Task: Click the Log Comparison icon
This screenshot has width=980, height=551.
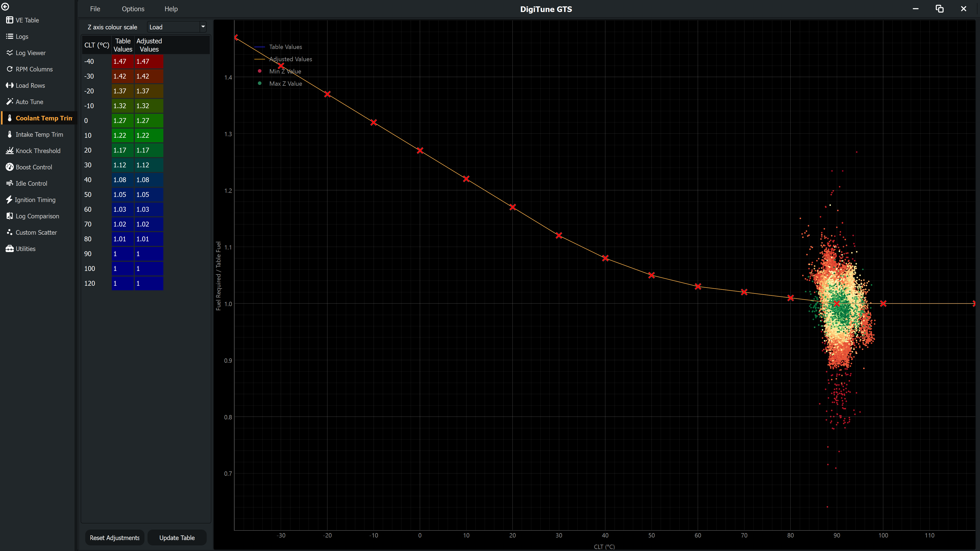Action: 9,216
